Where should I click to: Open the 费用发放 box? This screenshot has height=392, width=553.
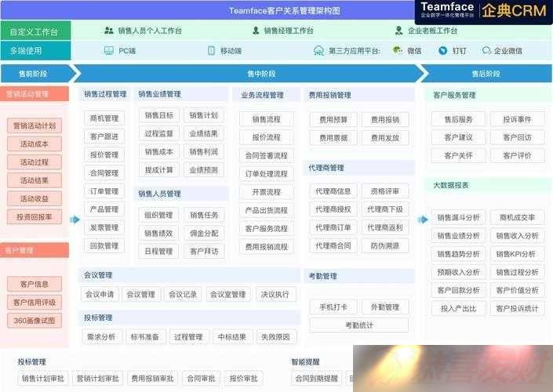pyautogui.click(x=385, y=138)
